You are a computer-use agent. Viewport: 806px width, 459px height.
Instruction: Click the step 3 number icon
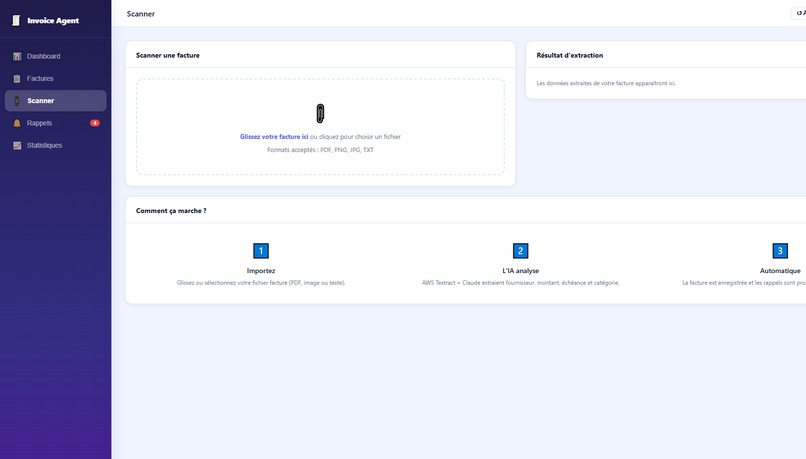coord(780,251)
